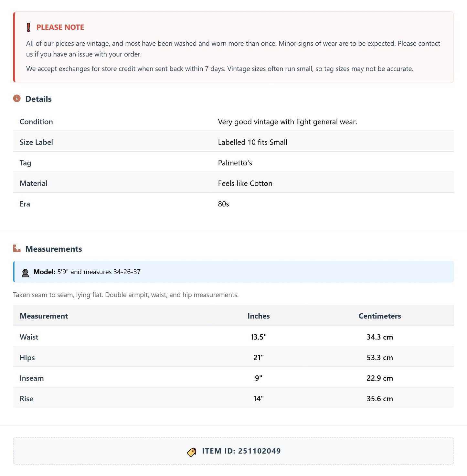This screenshot has width=467, height=476.
Task: Click the Inches column header
Action: 259,316
